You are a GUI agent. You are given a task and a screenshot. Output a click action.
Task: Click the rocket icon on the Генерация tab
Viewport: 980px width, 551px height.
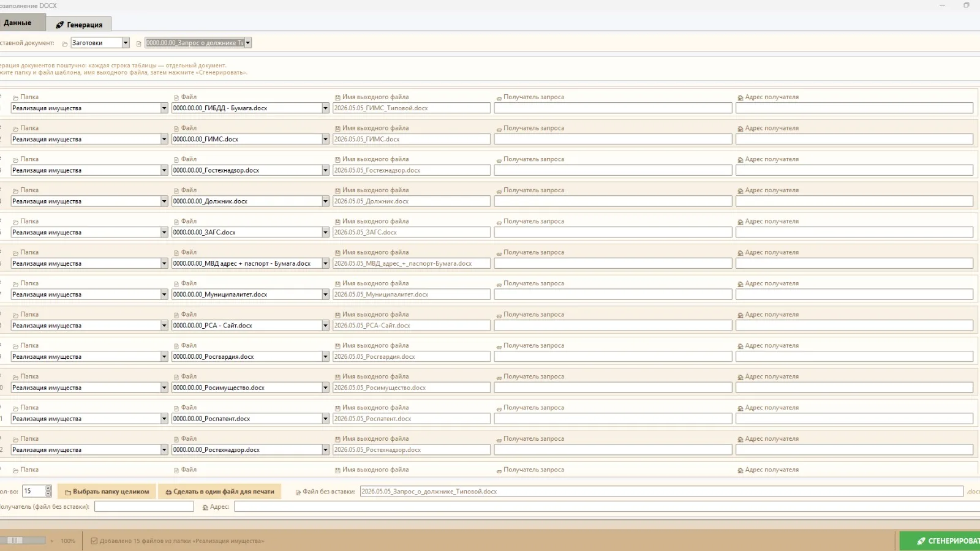click(x=59, y=25)
